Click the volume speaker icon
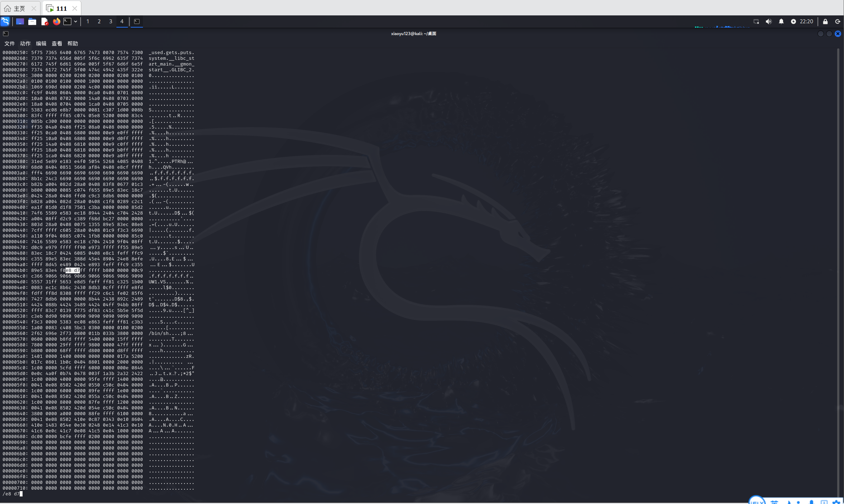The image size is (844, 504). point(768,21)
